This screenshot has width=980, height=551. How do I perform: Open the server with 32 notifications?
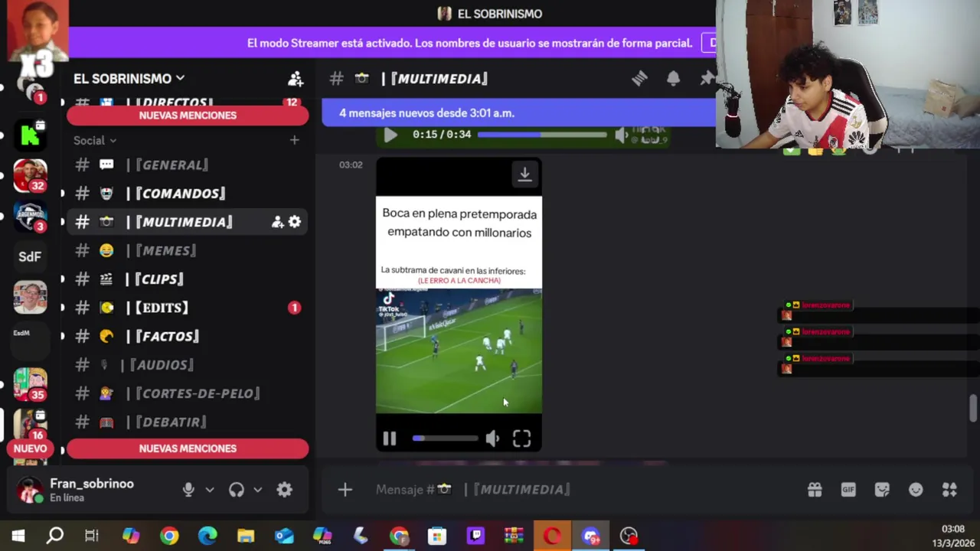(30, 175)
